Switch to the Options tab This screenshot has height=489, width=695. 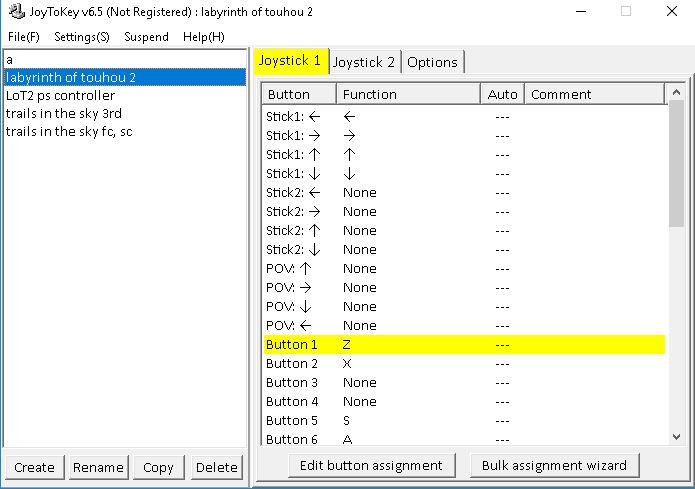[432, 62]
